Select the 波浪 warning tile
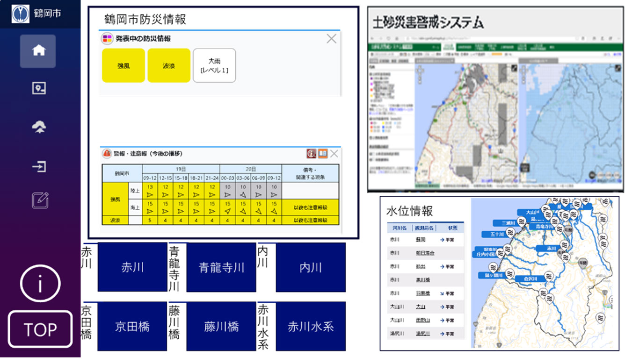The image size is (625, 364). [169, 66]
